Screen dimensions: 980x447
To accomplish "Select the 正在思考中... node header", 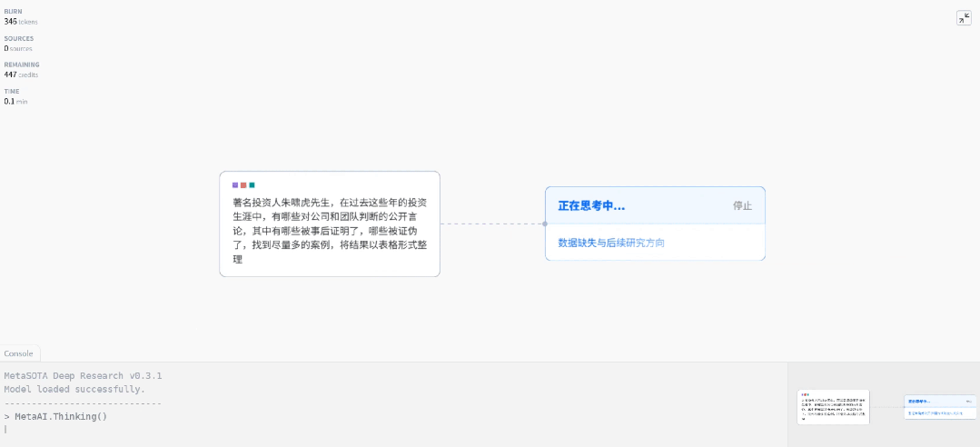I will [655, 205].
